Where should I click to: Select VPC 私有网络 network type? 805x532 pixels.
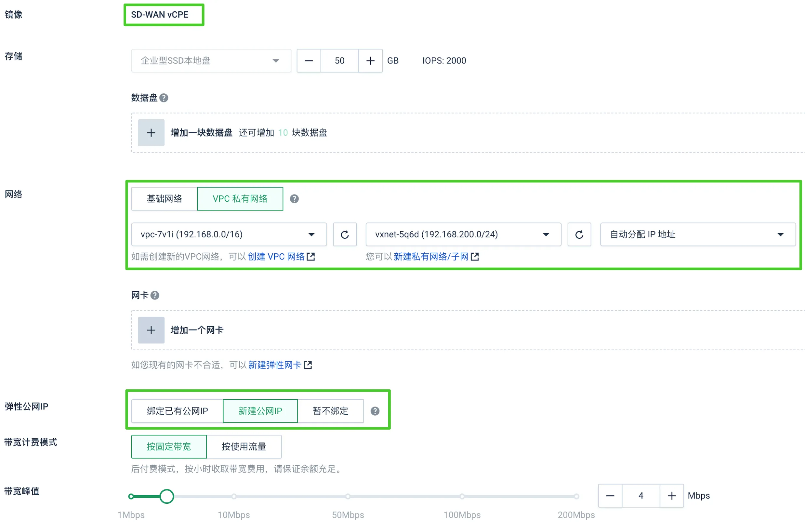click(x=240, y=199)
